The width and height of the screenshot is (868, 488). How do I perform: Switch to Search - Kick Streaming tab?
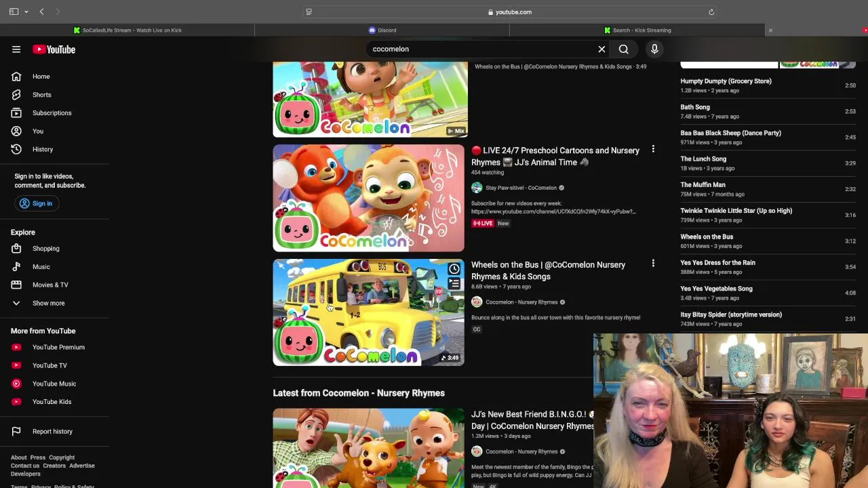point(637,30)
